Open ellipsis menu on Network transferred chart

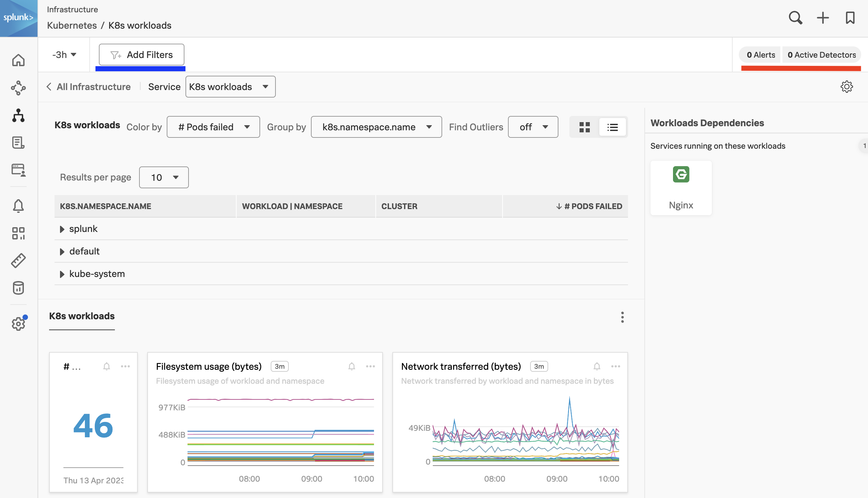point(615,366)
